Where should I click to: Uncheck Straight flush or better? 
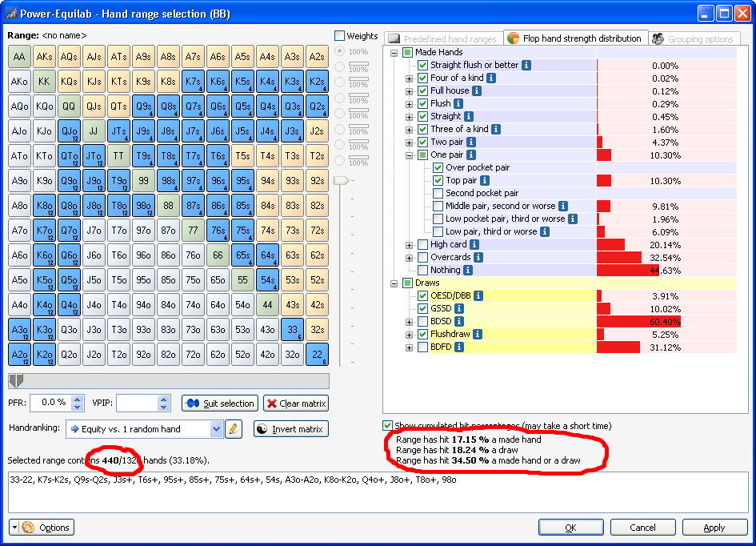tap(423, 65)
